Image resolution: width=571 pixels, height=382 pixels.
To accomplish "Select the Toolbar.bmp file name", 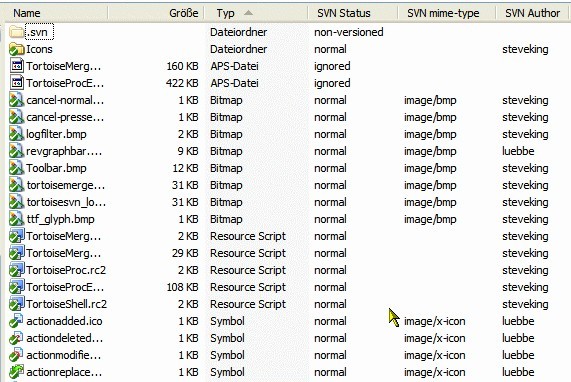I will [56, 168].
